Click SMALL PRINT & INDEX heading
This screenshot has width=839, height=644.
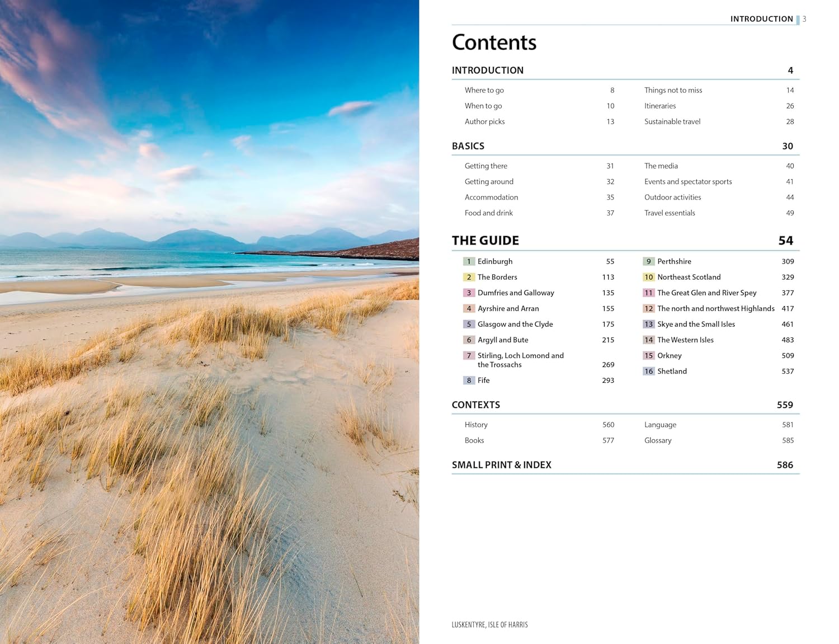coord(501,465)
